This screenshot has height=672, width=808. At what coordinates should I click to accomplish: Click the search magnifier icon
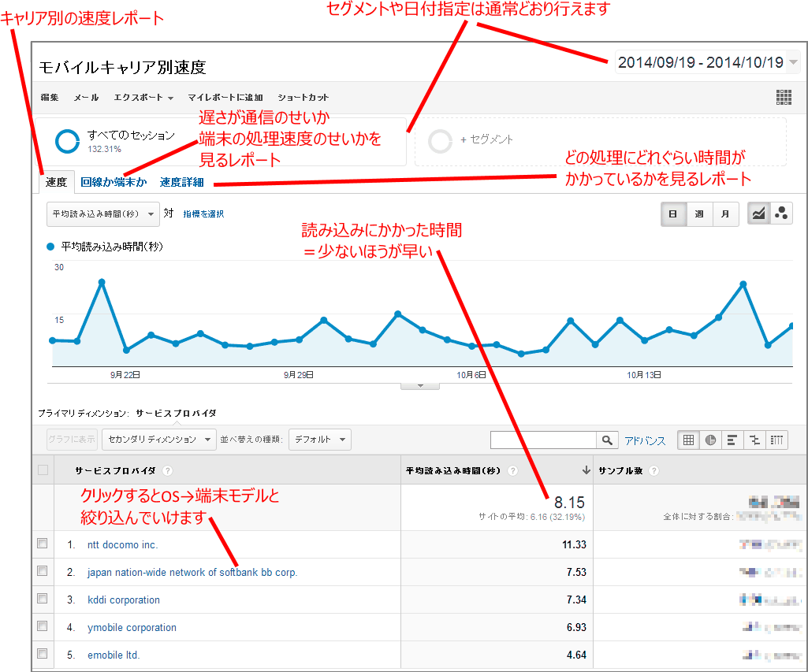[607, 440]
